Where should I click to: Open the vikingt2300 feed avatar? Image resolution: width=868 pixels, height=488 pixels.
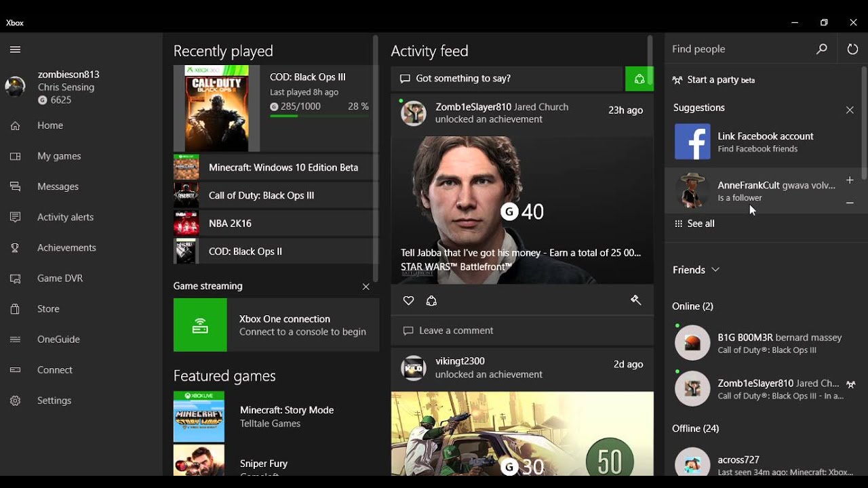tap(414, 368)
